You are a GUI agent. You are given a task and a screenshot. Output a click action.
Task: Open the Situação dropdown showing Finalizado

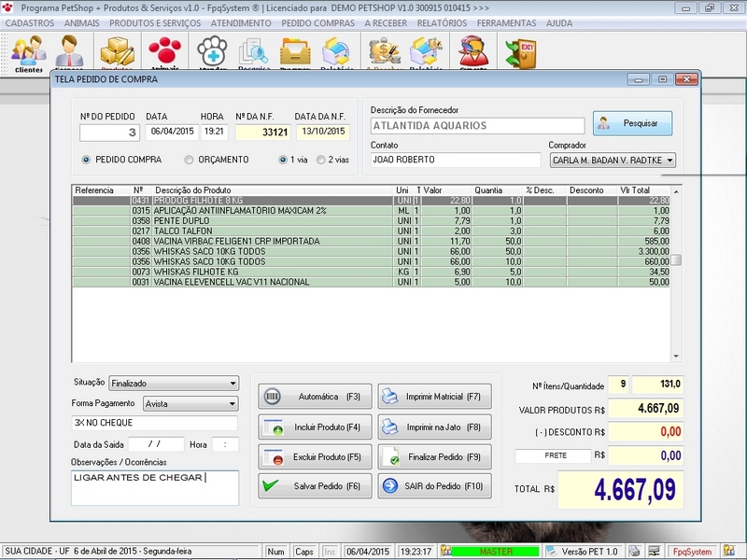pyautogui.click(x=233, y=383)
